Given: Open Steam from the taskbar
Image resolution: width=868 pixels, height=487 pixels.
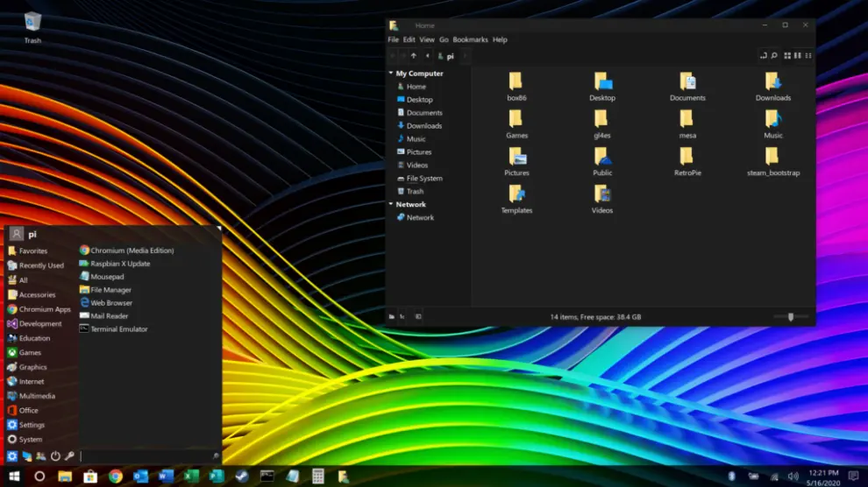Looking at the screenshot, I should click(242, 476).
